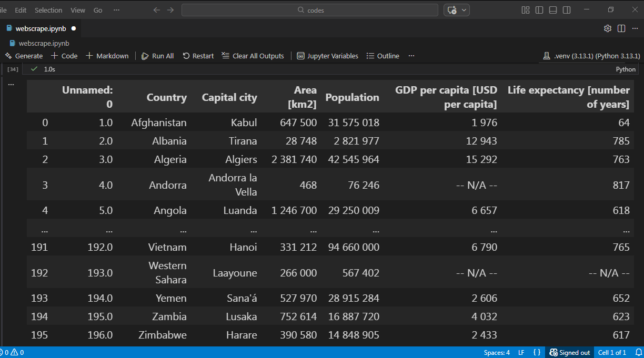Clear All Outputs in notebook

click(253, 56)
